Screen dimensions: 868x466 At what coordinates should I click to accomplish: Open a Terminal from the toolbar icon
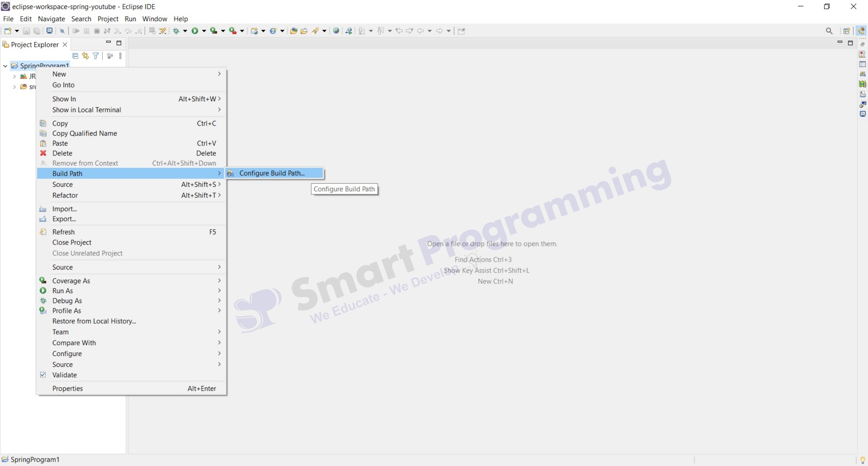(x=49, y=31)
